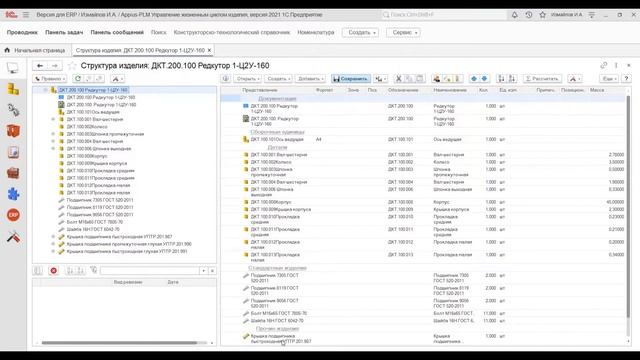
Task: Open the help question mark button
Action: tap(626, 79)
